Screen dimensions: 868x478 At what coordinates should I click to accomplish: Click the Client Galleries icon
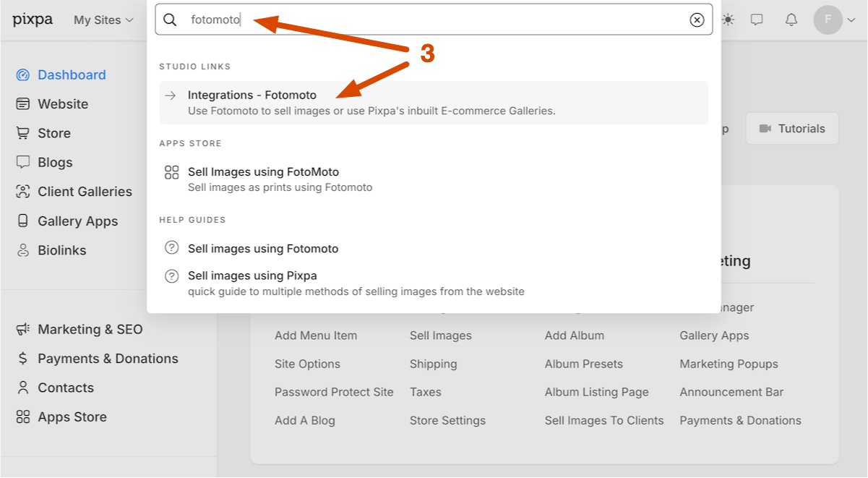point(23,192)
